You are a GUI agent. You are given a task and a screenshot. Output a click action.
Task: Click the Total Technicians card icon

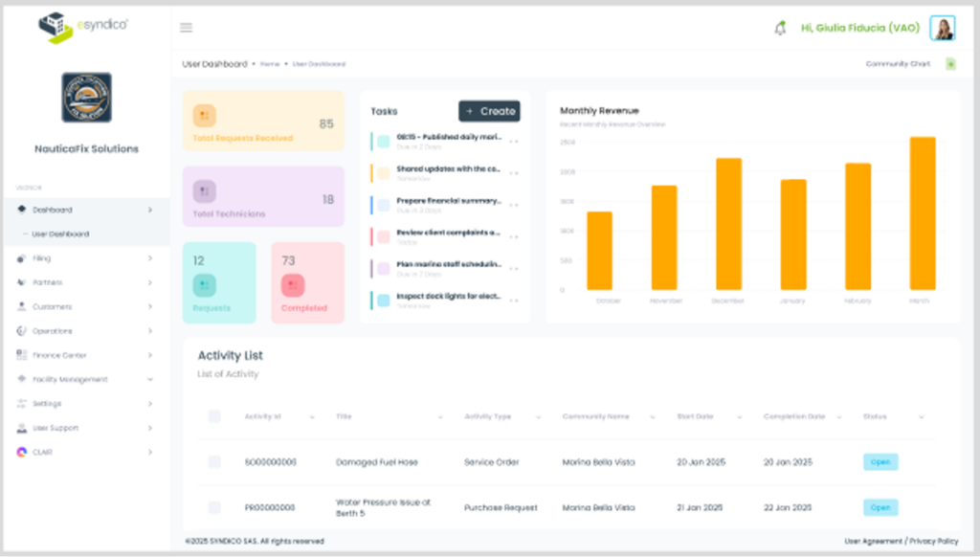pyautogui.click(x=204, y=191)
